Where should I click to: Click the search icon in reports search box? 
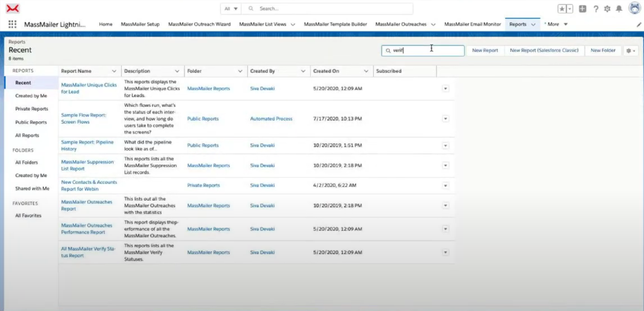pyautogui.click(x=388, y=51)
